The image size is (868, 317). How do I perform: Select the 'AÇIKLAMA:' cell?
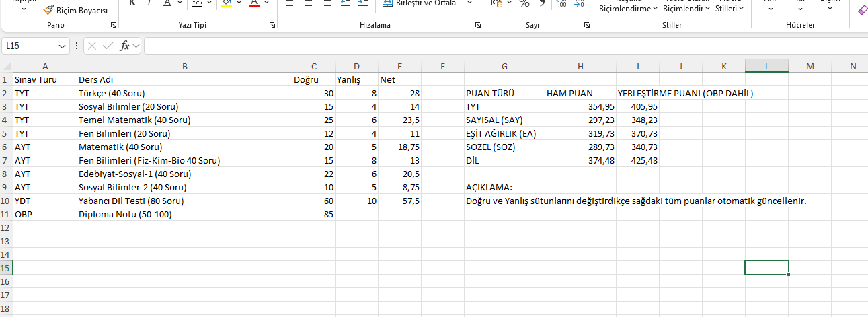pyautogui.click(x=504, y=187)
